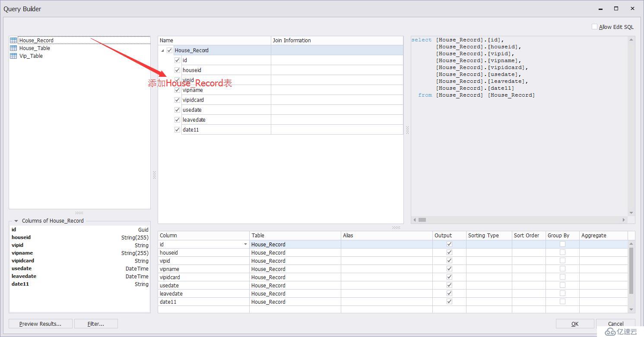The image size is (644, 337).
Task: Uncheck the House_Record table checkbox
Action: (x=169, y=50)
